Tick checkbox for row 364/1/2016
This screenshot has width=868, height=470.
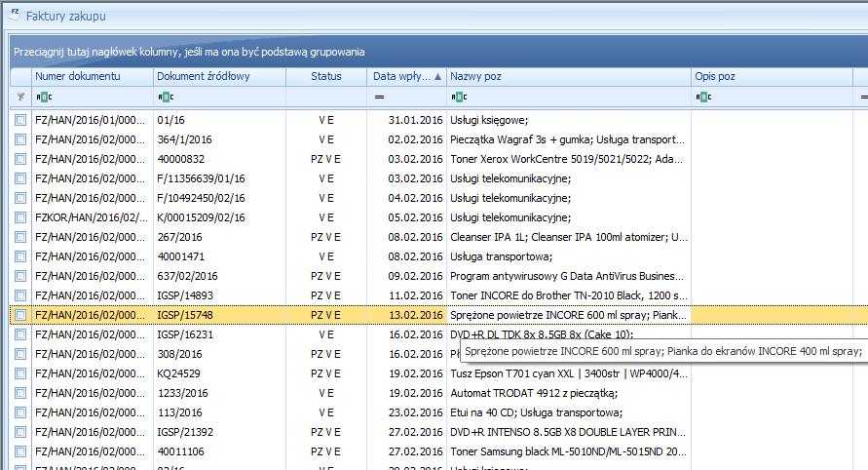[x=20, y=139]
